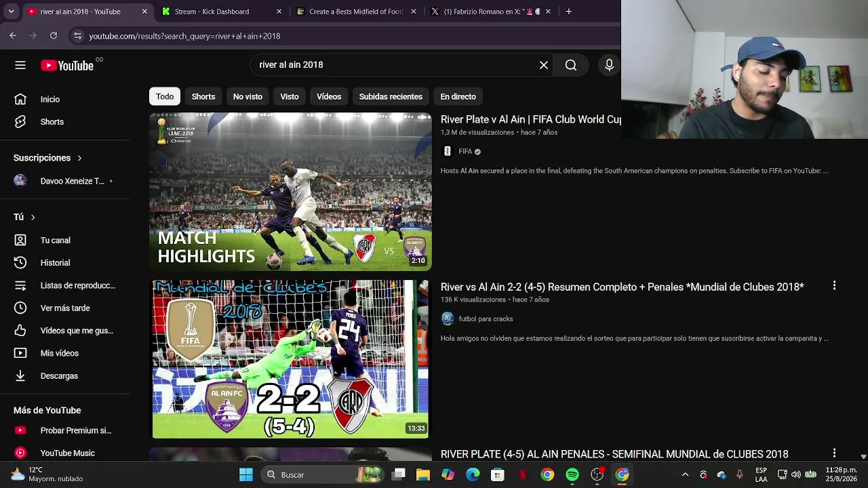The image size is (868, 488).
Task: Open options menu for AL AIN PENALES video
Action: (x=834, y=453)
